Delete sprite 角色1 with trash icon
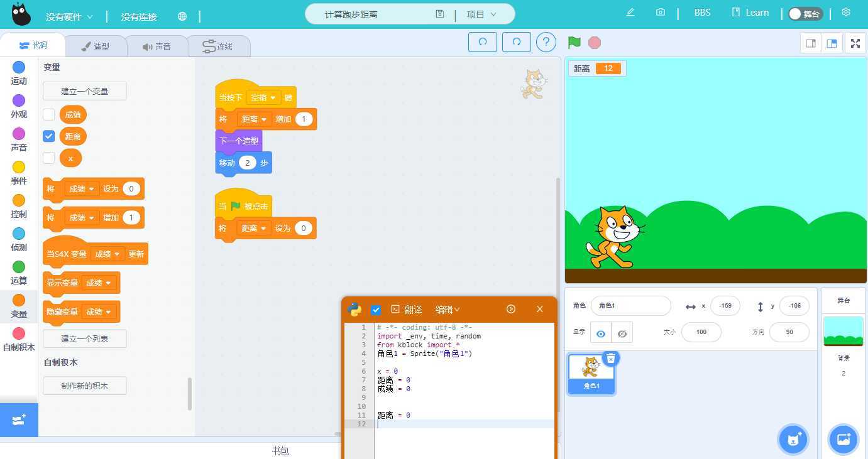 coord(610,358)
